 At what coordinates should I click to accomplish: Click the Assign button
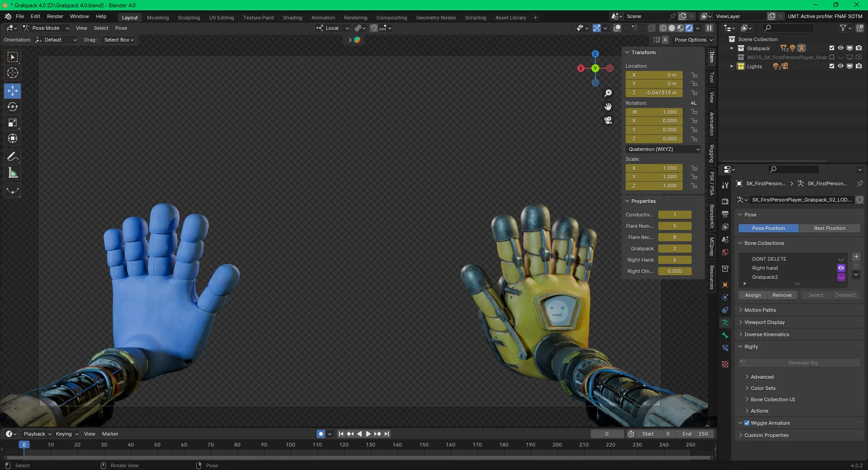tap(752, 295)
